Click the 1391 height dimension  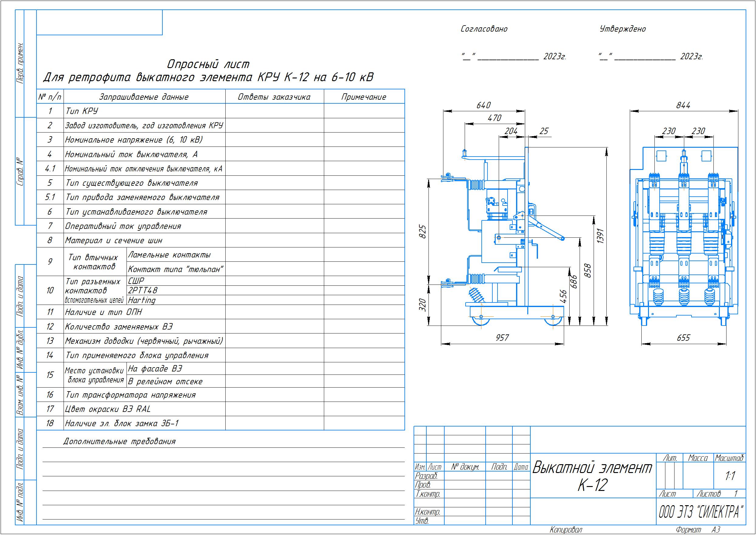pos(600,236)
